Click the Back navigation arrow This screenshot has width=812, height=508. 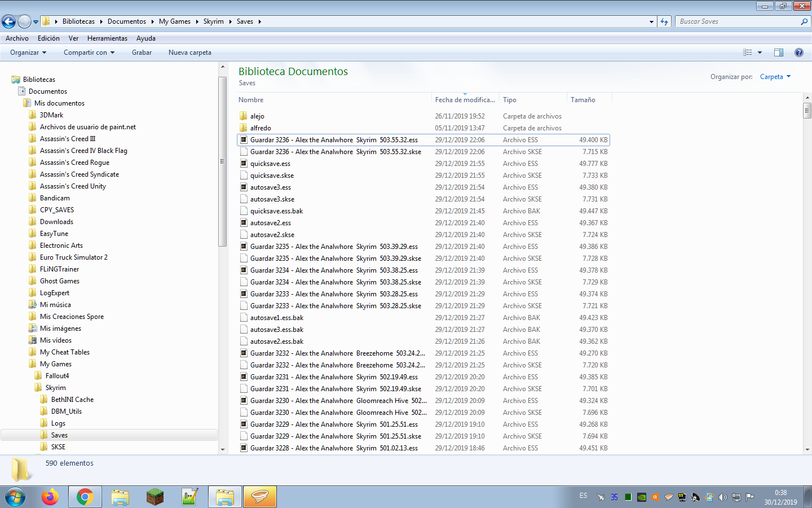coord(8,21)
